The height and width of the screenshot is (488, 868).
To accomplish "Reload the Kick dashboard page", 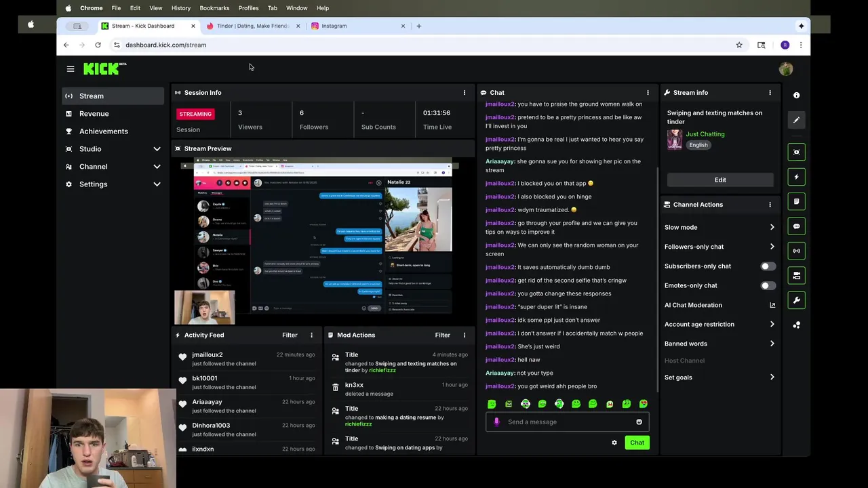I will pyautogui.click(x=98, y=45).
